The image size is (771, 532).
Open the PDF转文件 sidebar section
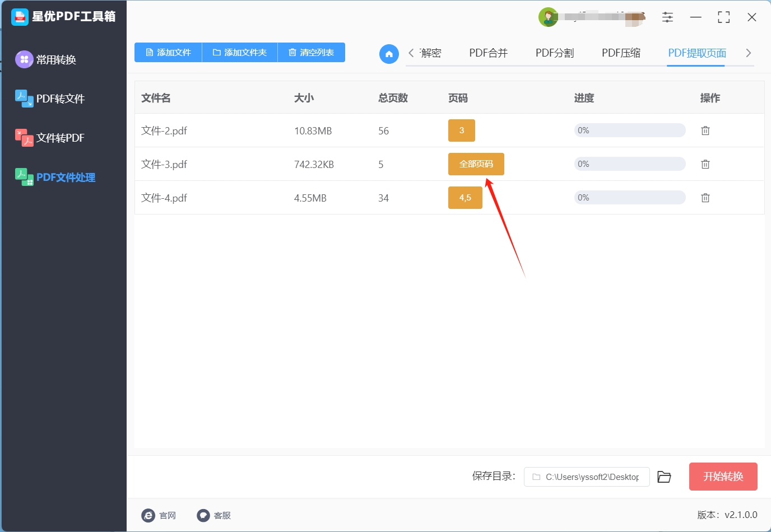tap(50, 99)
